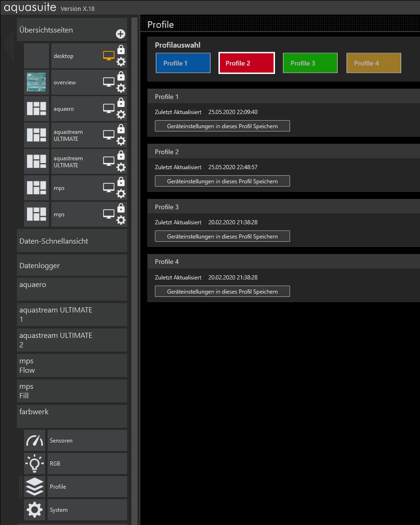420x525 pixels.
Task: Expand the aquastream ULTIMATE 1 section
Action: [x=72, y=314]
